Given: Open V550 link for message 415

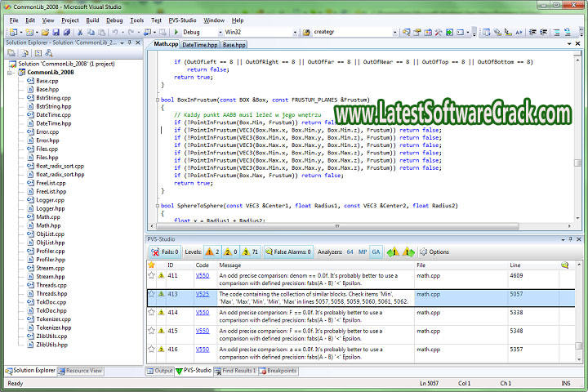Looking at the screenshot, I should 203,331.
